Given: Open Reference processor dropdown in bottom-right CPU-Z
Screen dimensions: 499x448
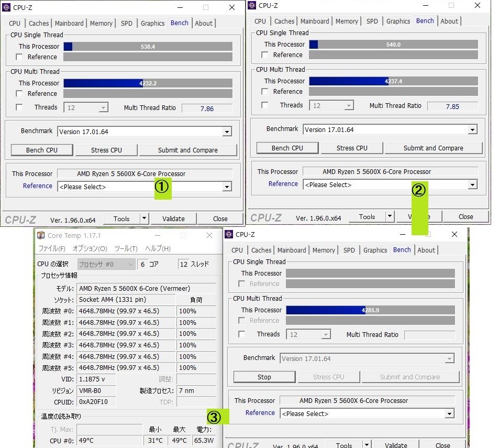Looking at the screenshot, I should click(449, 413).
